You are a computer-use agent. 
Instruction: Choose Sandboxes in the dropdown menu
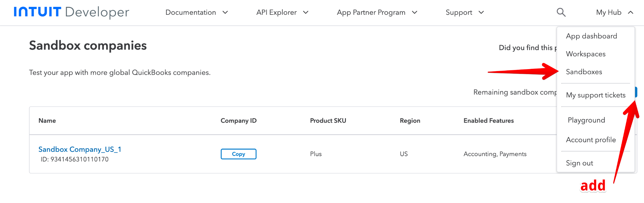tap(584, 72)
